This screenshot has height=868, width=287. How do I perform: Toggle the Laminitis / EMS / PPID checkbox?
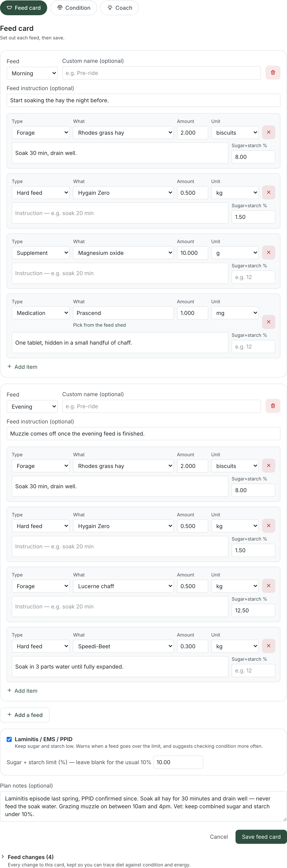(x=9, y=739)
